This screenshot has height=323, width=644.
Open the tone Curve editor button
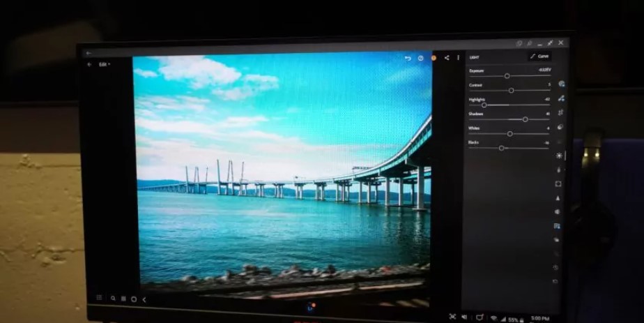pos(539,57)
